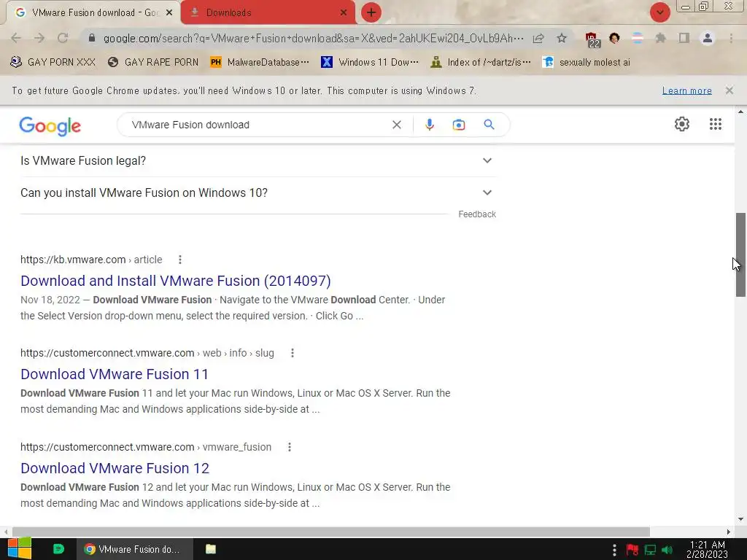
Task: Open the Windows Start menu
Action: [x=20, y=549]
